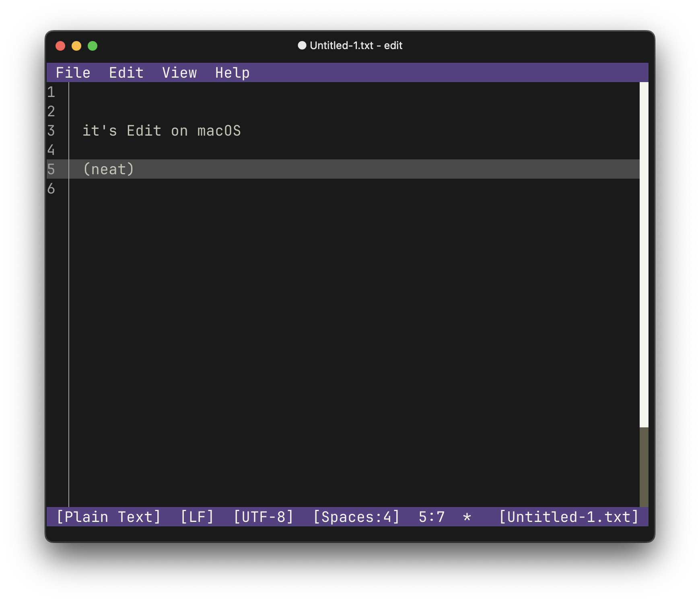Open the Help menu
Image resolution: width=700 pixels, height=602 pixels.
[x=232, y=73]
